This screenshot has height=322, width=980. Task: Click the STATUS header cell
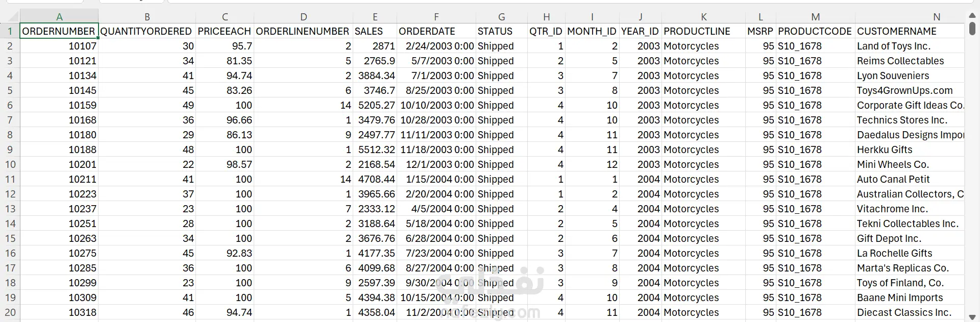pyautogui.click(x=501, y=31)
